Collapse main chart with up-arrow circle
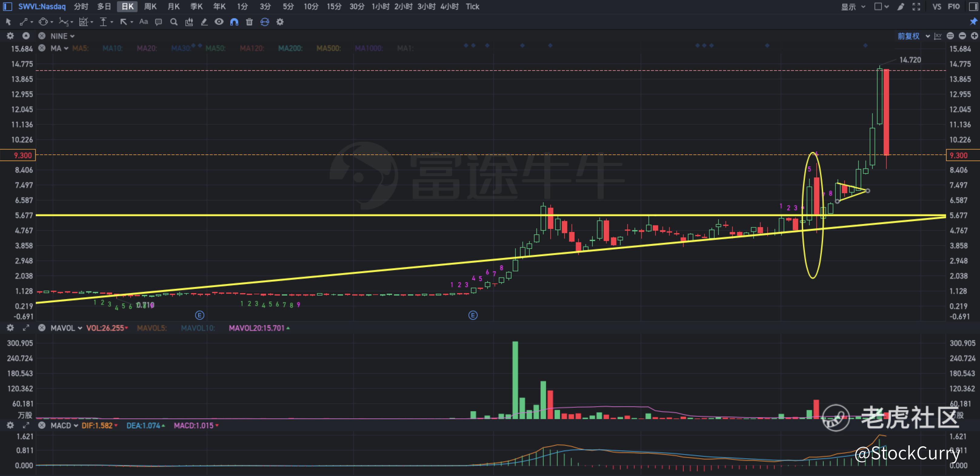This screenshot has height=476, width=980. coord(26,36)
